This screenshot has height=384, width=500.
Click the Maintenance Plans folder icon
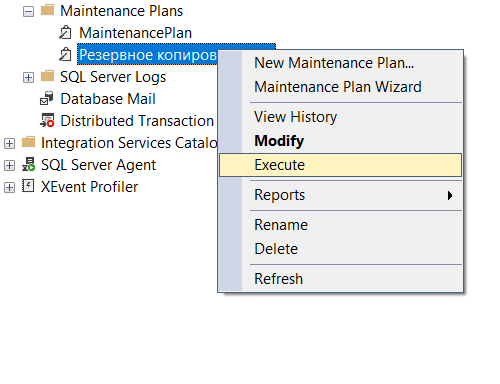(47, 10)
